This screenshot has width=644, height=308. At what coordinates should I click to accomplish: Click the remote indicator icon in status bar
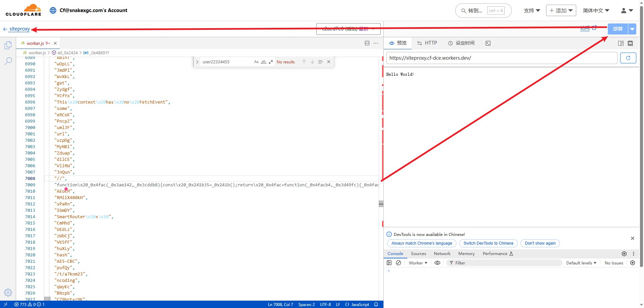click(6, 304)
